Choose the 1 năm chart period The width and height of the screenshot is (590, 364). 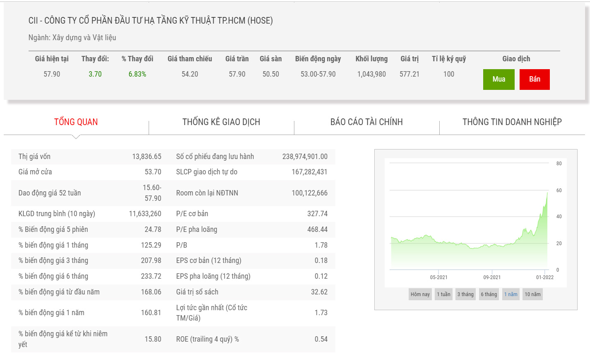point(511,294)
